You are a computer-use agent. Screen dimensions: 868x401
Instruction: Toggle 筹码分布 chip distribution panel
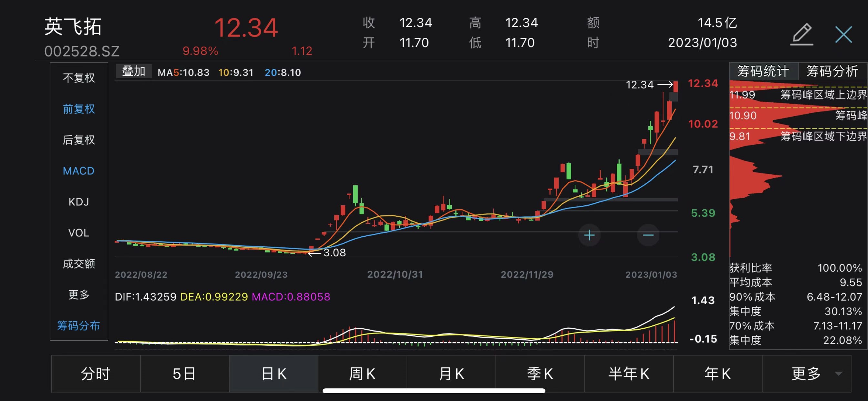(79, 325)
